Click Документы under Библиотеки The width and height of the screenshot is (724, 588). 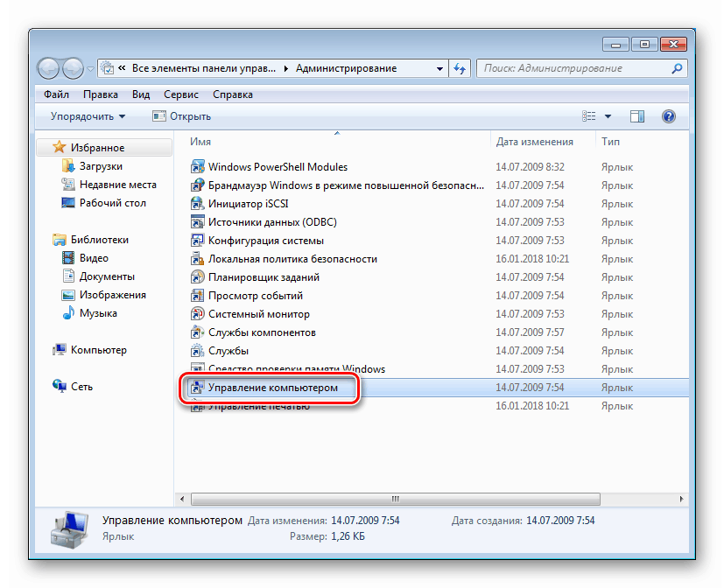pyautogui.click(x=107, y=276)
